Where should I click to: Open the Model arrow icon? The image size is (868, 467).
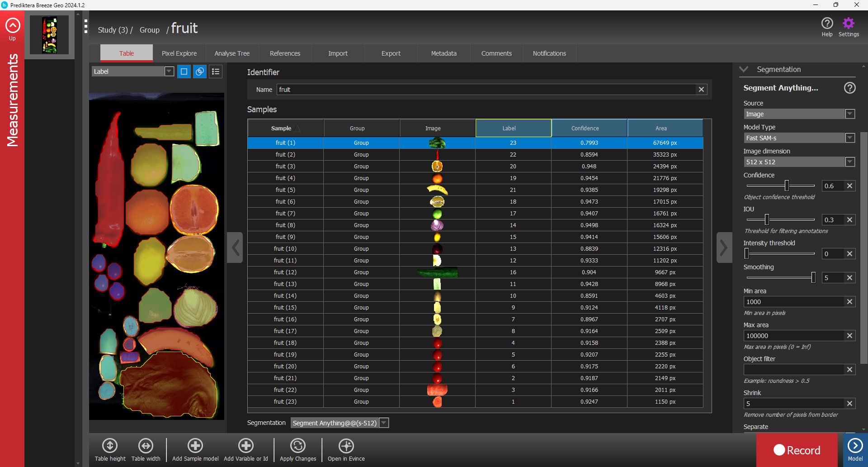[855, 446]
